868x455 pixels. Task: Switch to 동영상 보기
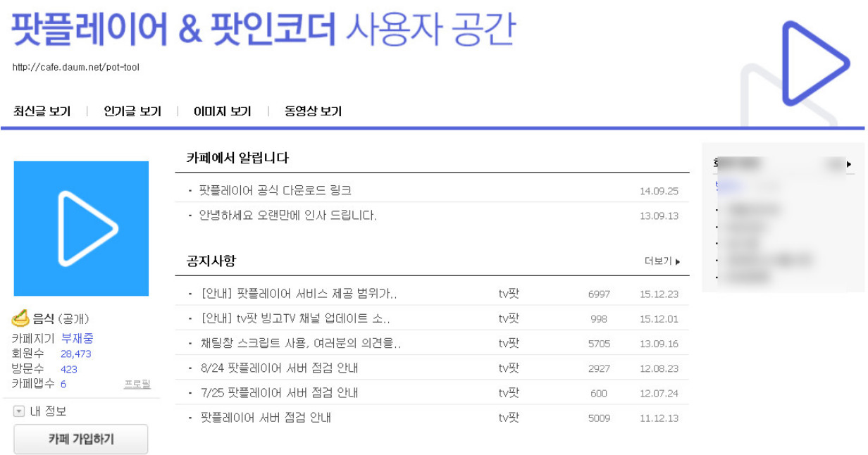coord(311,111)
